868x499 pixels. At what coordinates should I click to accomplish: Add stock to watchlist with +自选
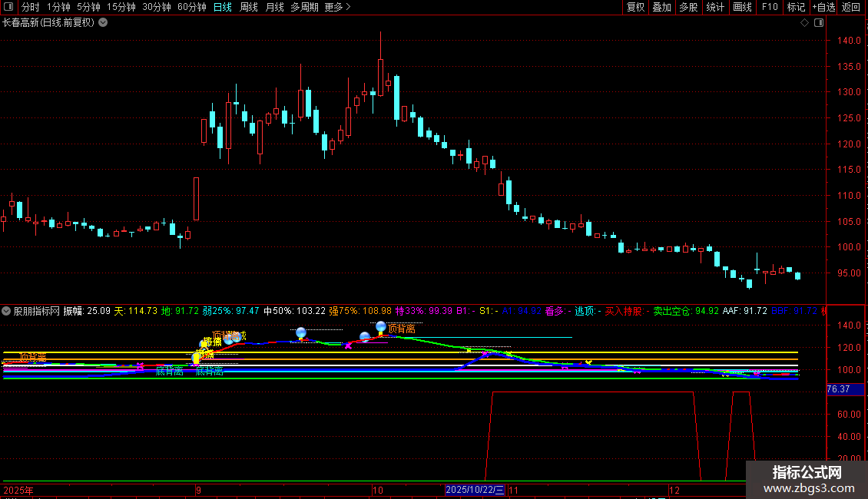(x=823, y=7)
